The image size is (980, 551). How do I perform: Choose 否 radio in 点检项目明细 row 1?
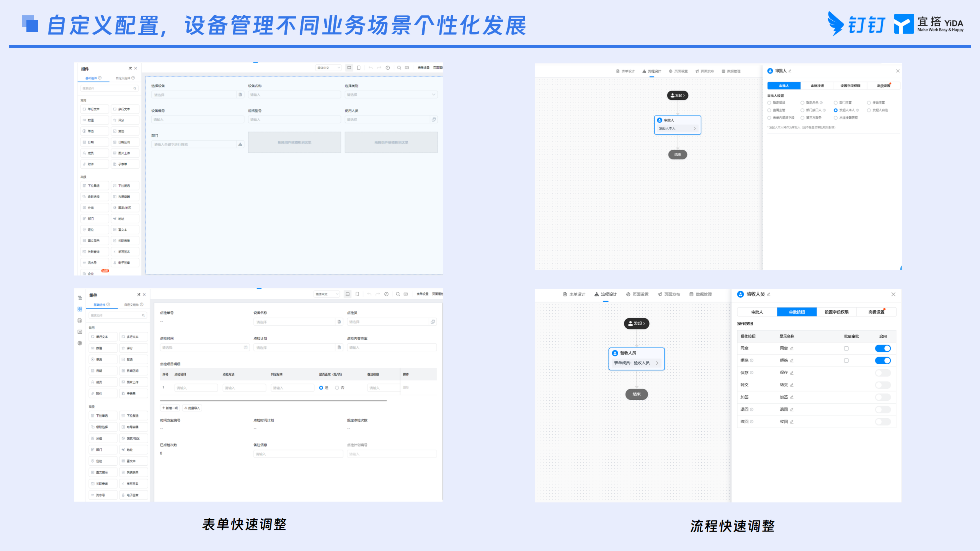[x=337, y=388]
